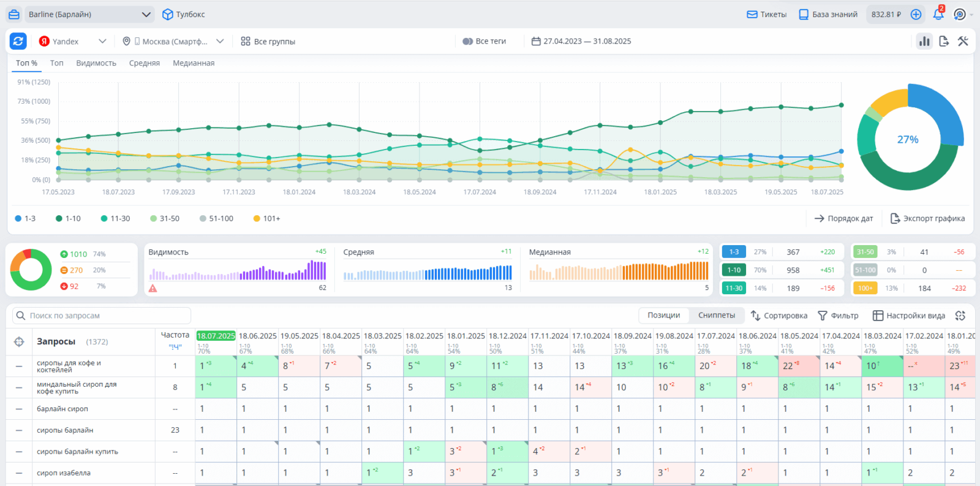Switch table view to Позиции
Image resolution: width=980 pixels, height=486 pixels.
[x=663, y=315]
